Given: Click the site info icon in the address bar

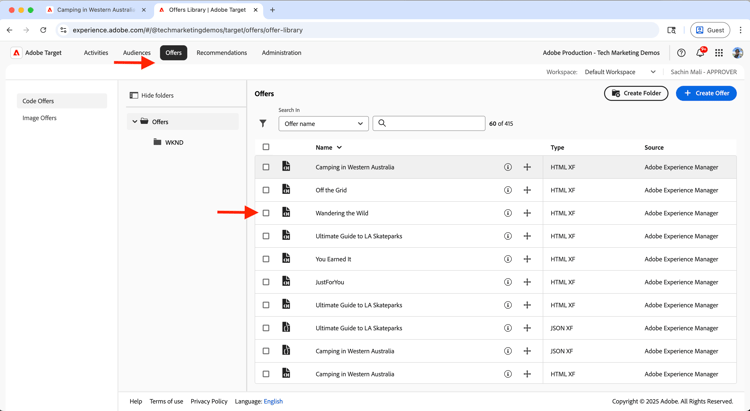Looking at the screenshot, I should [63, 30].
